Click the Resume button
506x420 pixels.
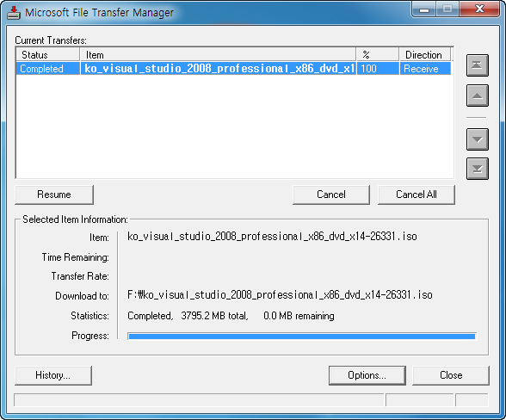pos(54,195)
